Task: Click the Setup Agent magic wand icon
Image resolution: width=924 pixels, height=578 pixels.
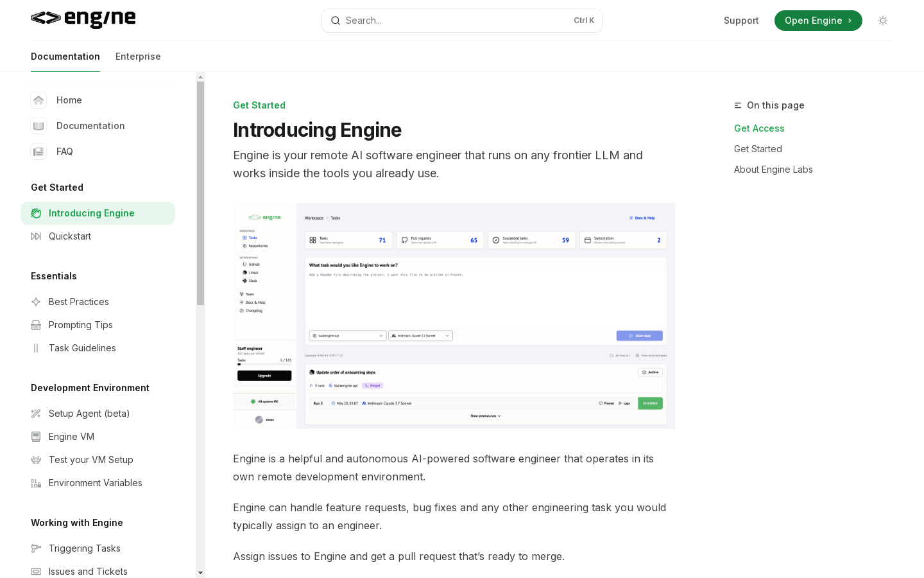Action: click(x=36, y=414)
